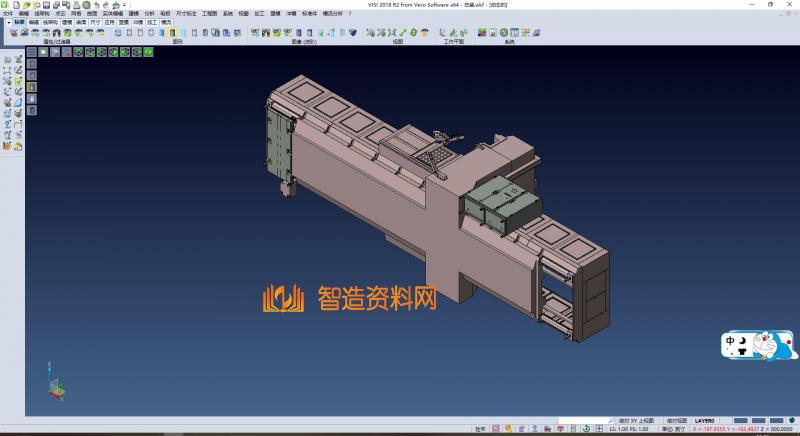The height and width of the screenshot is (436, 800).
Task: Open the 绝对 XY 上视图 workplane selector
Action: [638, 421]
